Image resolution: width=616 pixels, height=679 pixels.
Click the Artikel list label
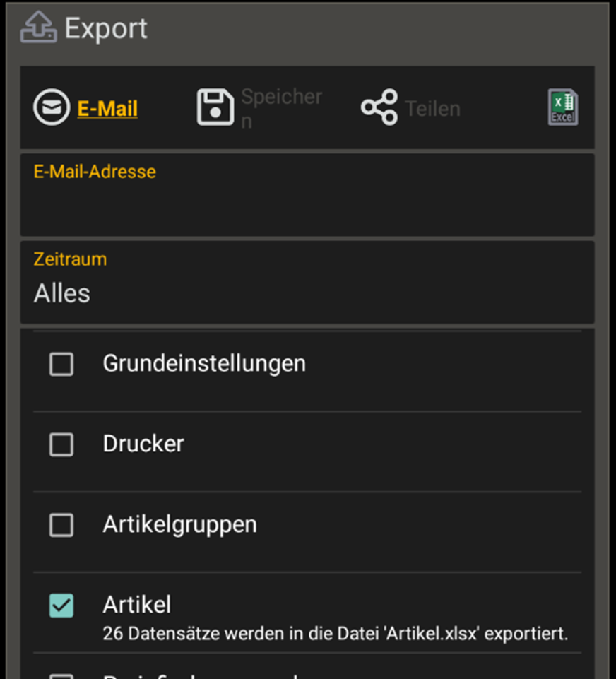137,605
